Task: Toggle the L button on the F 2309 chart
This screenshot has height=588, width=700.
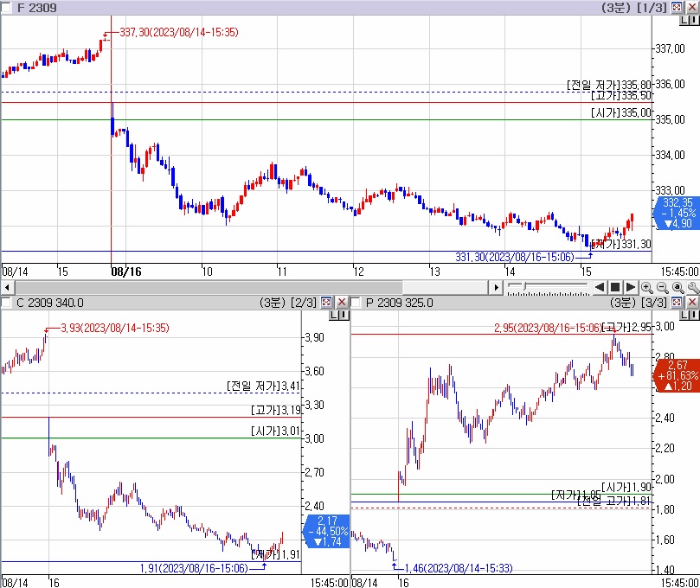Action: (x=684, y=21)
